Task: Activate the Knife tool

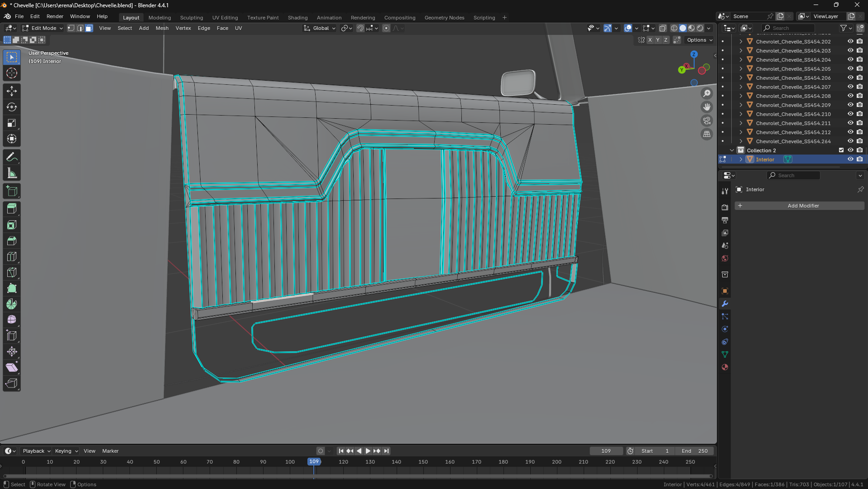Action: pyautogui.click(x=12, y=272)
